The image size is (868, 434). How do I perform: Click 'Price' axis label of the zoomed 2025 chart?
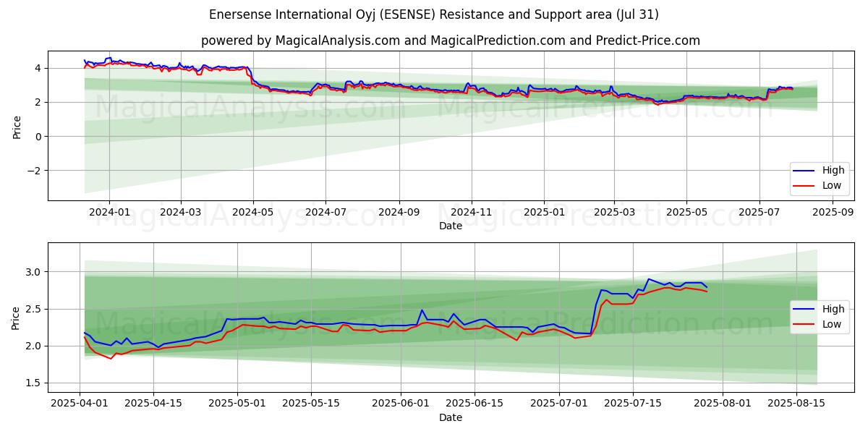click(x=17, y=318)
